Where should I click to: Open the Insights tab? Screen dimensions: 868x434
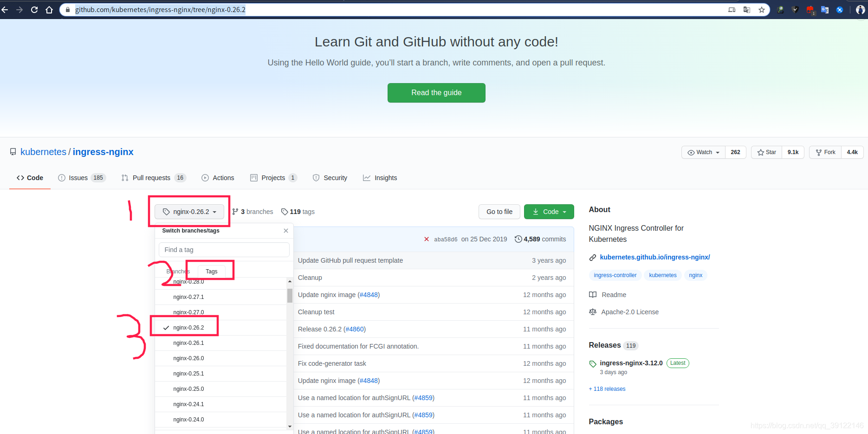pyautogui.click(x=380, y=178)
